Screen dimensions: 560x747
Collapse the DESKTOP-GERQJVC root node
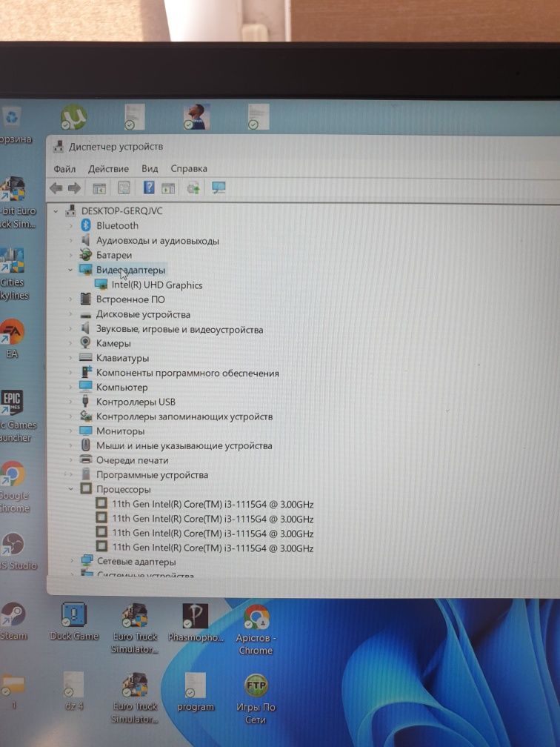pyautogui.click(x=56, y=211)
